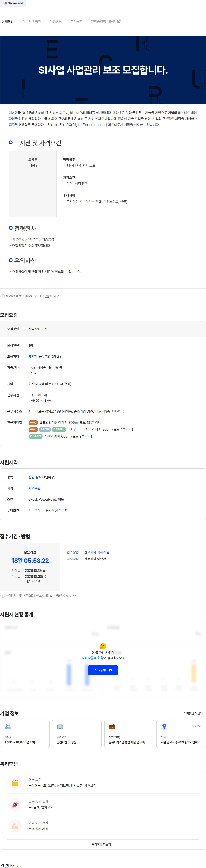Click the 휴무·휴가·행사 party icon
This screenshot has width=206, height=868.
15,804
